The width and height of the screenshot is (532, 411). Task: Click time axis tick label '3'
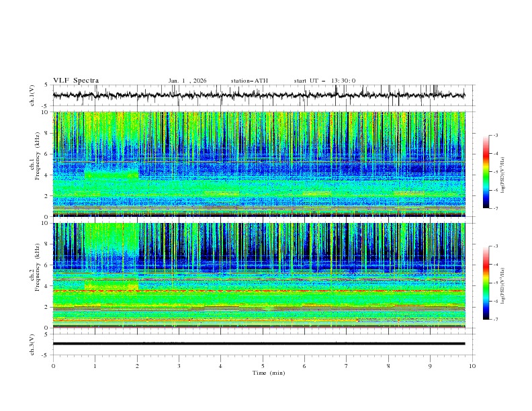tap(179, 366)
